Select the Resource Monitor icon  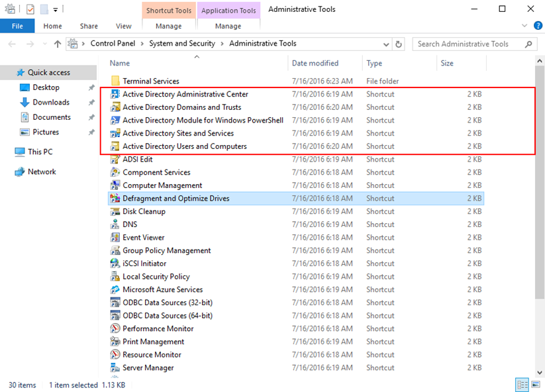point(115,355)
